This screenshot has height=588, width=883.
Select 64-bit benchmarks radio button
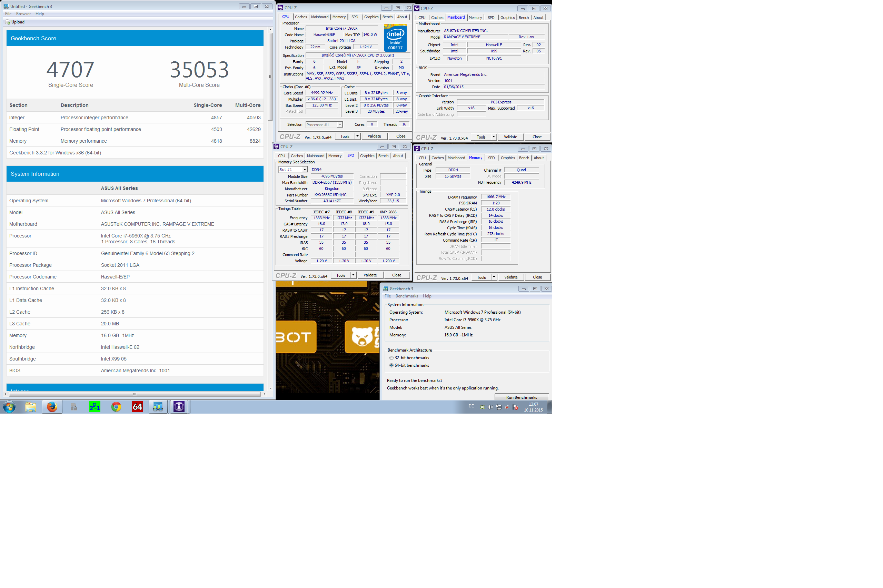pos(391,365)
